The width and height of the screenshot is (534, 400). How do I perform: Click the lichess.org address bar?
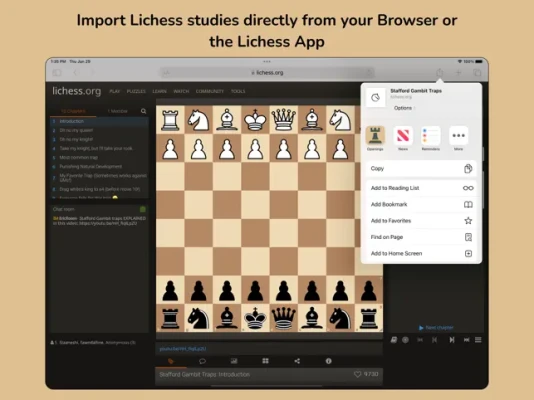267,73
